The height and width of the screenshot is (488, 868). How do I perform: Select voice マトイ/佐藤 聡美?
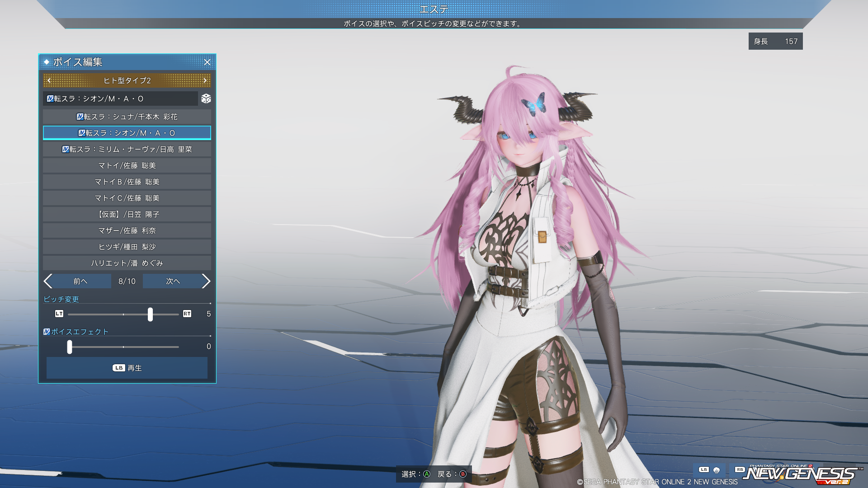127,165
